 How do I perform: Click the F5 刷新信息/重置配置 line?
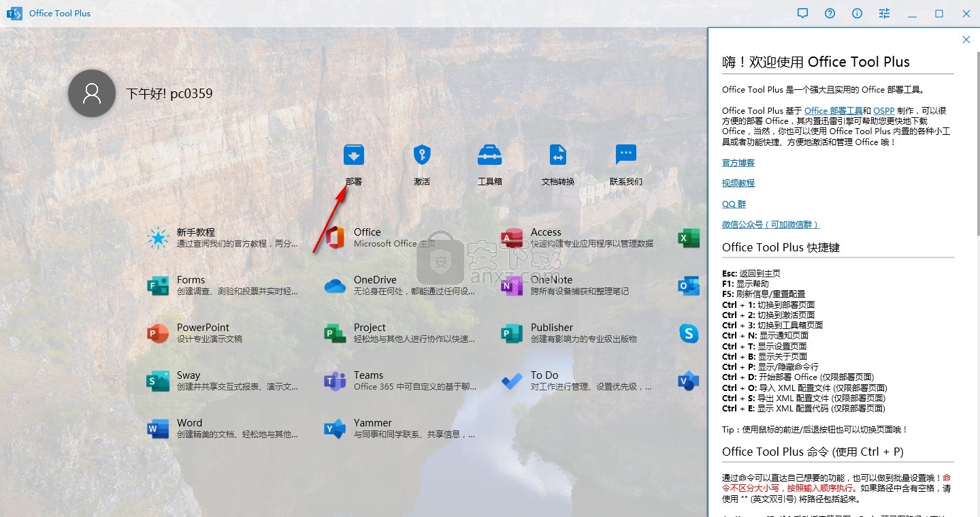[764, 294]
